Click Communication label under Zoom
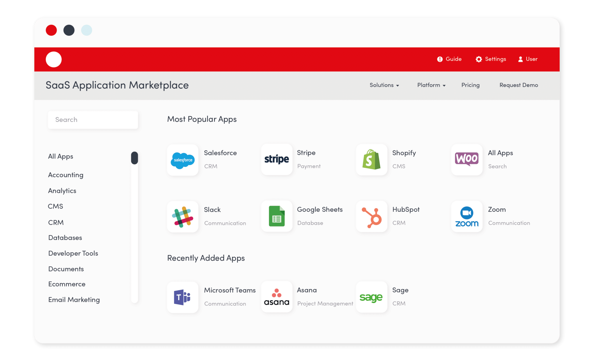This screenshot has width=594, height=364. tap(509, 223)
